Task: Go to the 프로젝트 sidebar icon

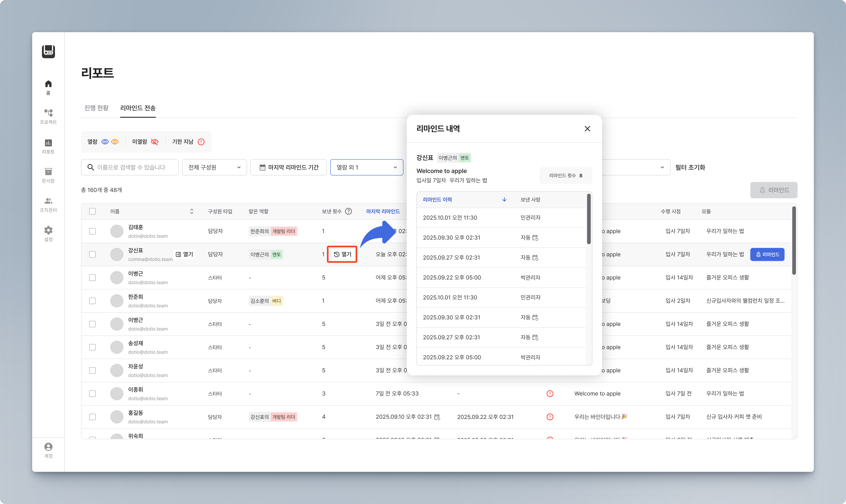Action: (x=48, y=113)
